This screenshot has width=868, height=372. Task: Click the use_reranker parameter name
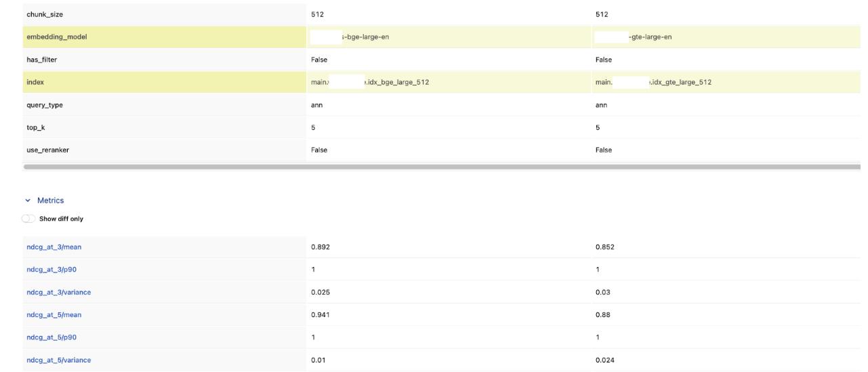(47, 150)
